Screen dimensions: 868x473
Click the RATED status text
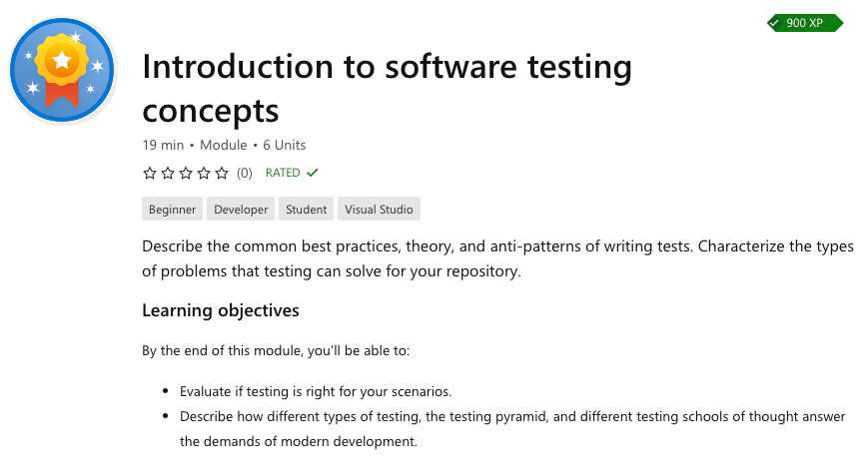[283, 173]
